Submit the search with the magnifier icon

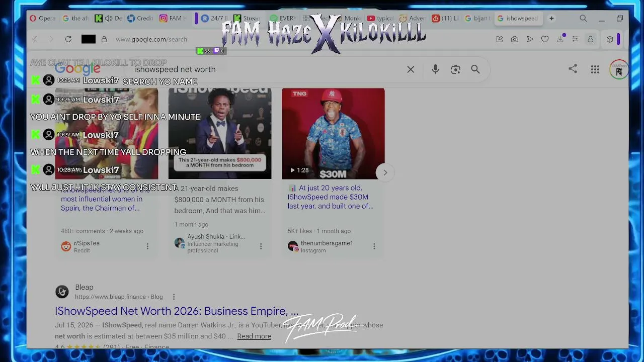pyautogui.click(x=475, y=69)
